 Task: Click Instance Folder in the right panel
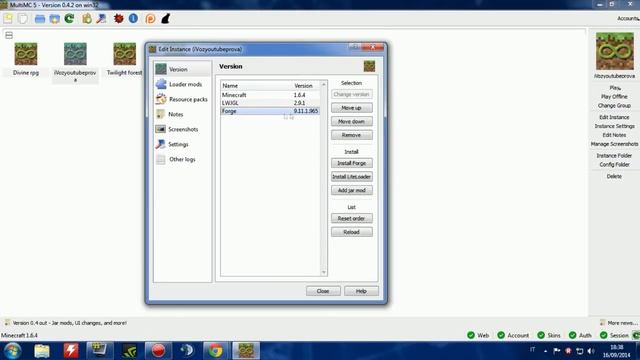(x=614, y=156)
